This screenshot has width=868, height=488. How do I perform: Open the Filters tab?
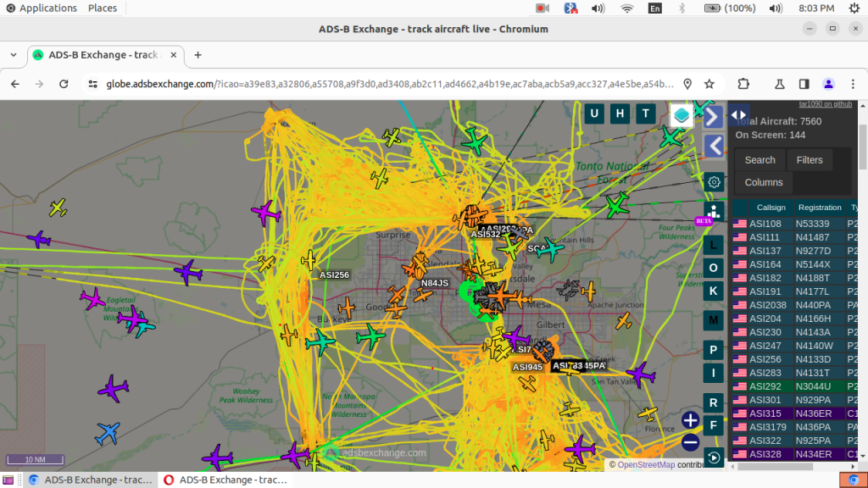coord(810,160)
